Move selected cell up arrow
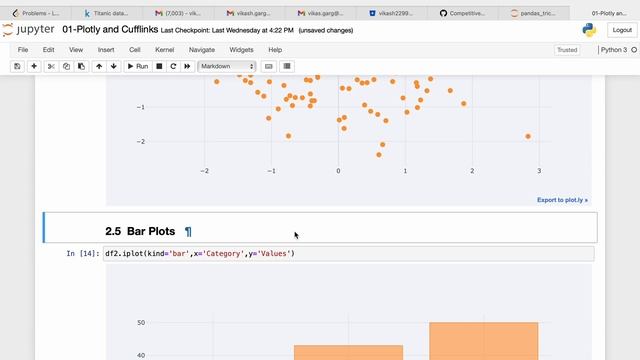640x360 pixels. [99, 66]
